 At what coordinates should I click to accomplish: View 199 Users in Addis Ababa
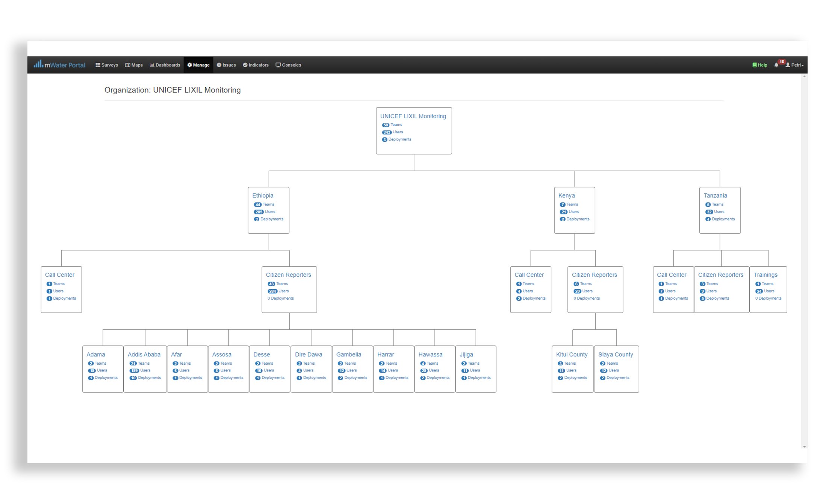[139, 370]
